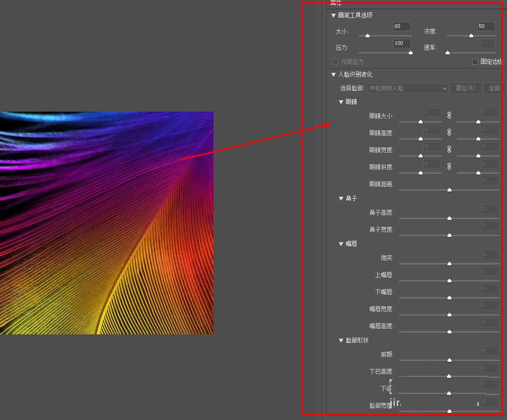The image size is (507, 420).
Task: Click the 前额 value field
Action: [x=490, y=351]
